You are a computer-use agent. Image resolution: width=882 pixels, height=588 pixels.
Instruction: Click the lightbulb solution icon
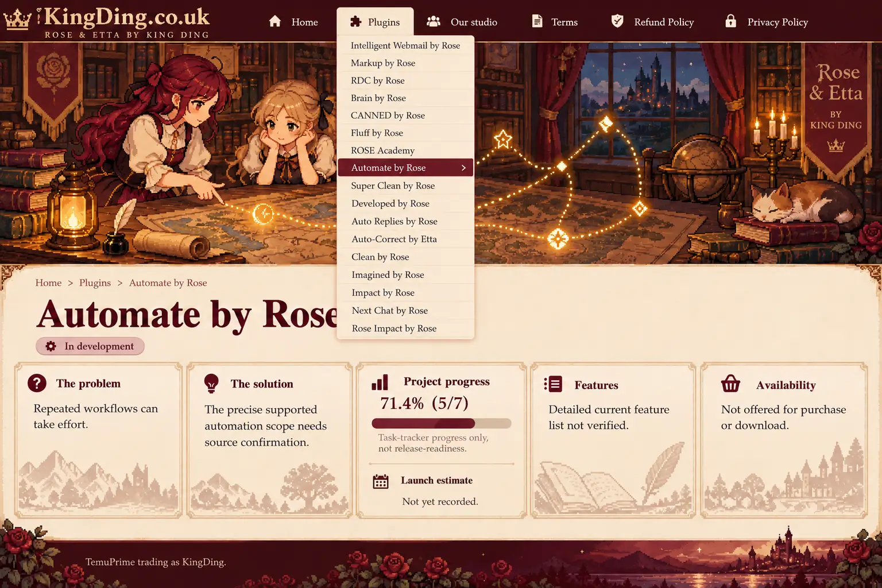(x=211, y=384)
